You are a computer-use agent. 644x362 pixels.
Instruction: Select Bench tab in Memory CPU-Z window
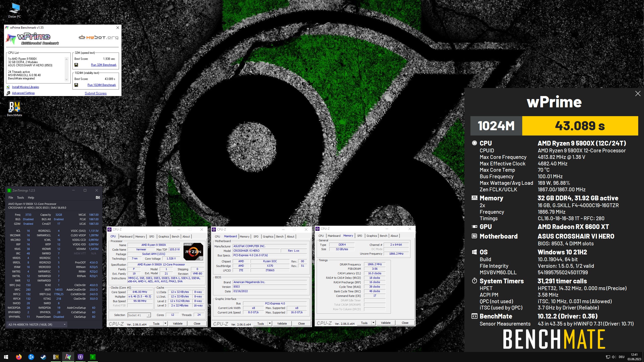tap(383, 236)
